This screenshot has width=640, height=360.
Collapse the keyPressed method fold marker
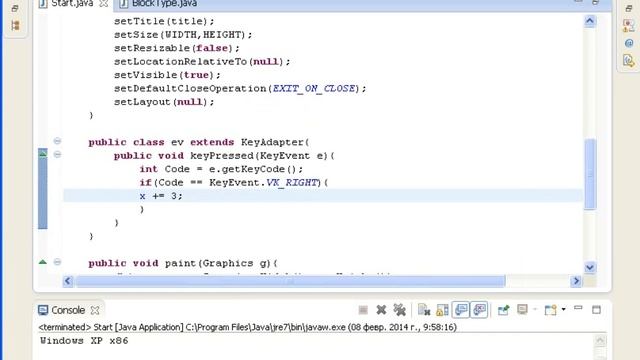(58, 155)
